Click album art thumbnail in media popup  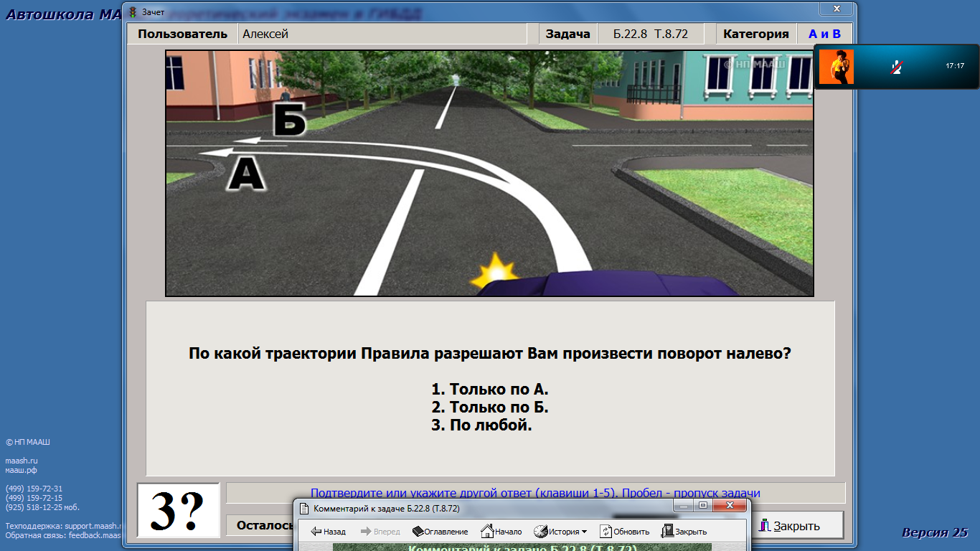click(x=837, y=67)
